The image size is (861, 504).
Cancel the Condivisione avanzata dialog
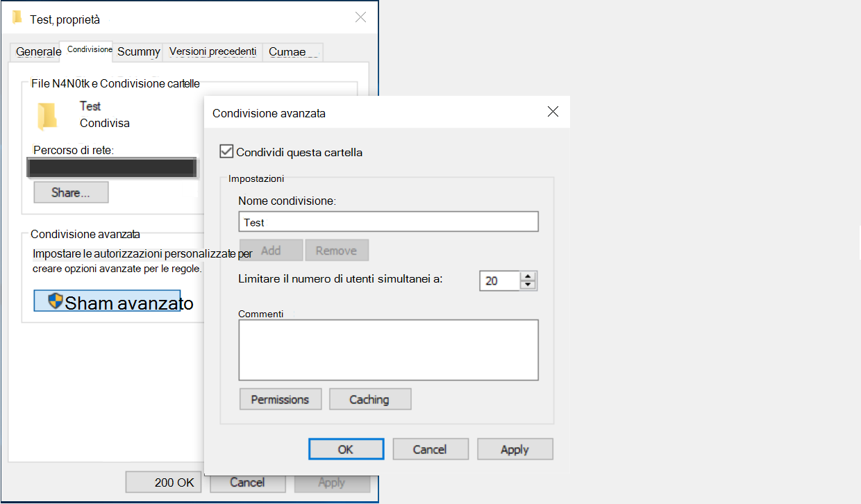coord(430,448)
